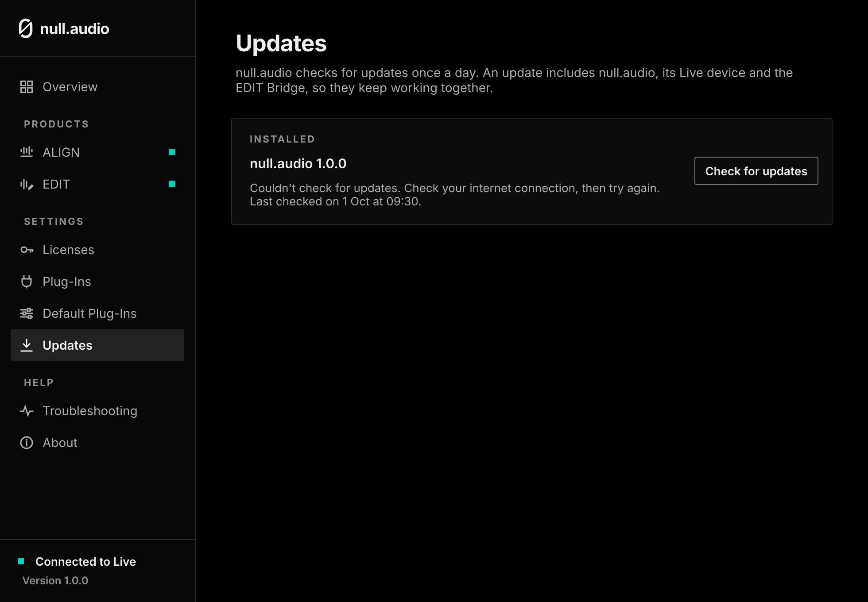Open the Overview page
The width and height of the screenshot is (868, 602).
tap(97, 87)
